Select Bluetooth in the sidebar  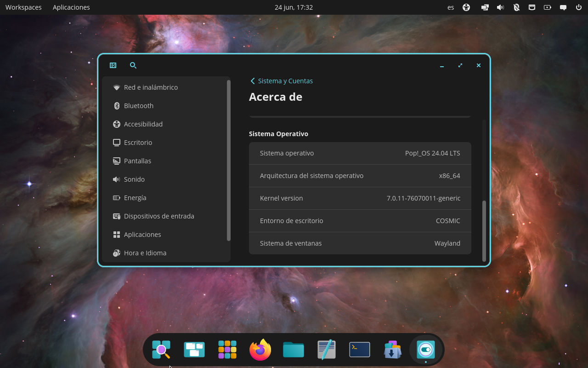[166, 106]
